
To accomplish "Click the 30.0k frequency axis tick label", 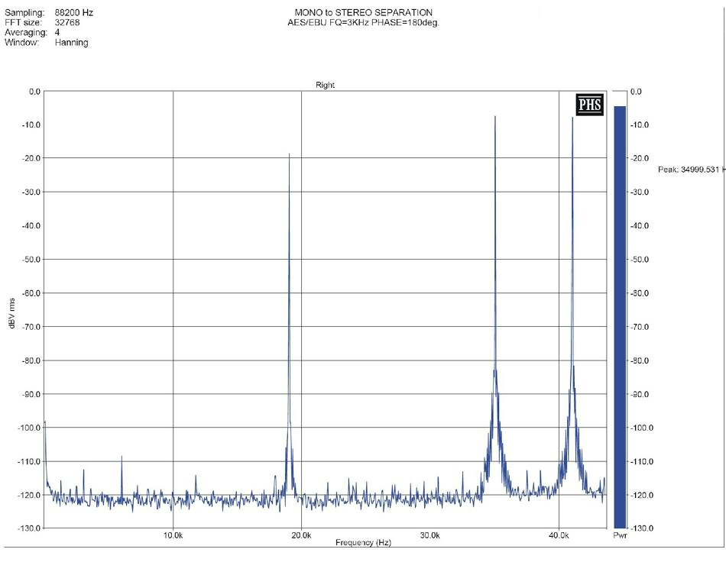I will pyautogui.click(x=429, y=537).
